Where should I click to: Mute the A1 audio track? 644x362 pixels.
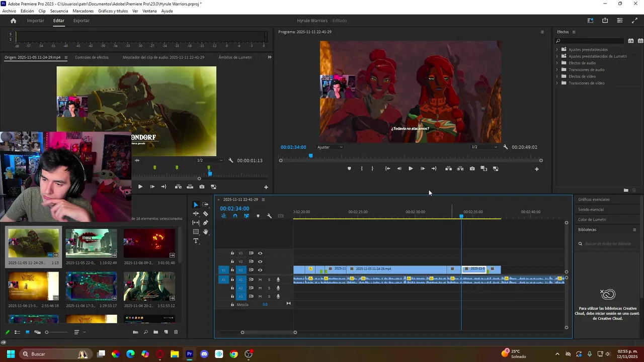coord(260,280)
